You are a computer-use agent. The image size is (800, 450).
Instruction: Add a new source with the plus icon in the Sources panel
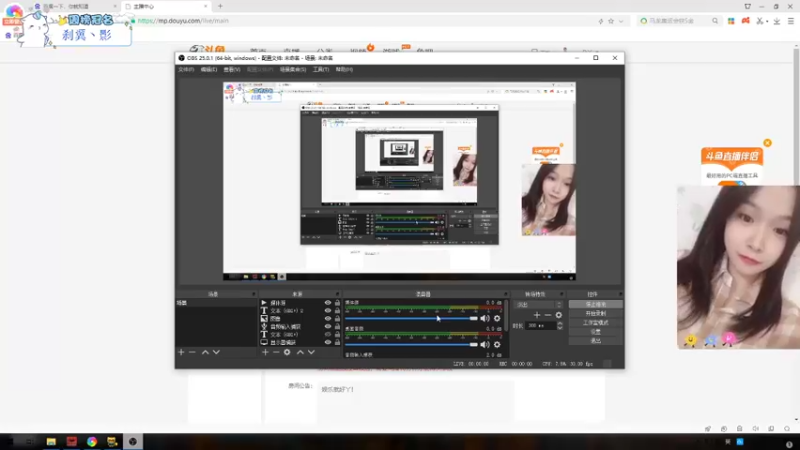(x=265, y=352)
